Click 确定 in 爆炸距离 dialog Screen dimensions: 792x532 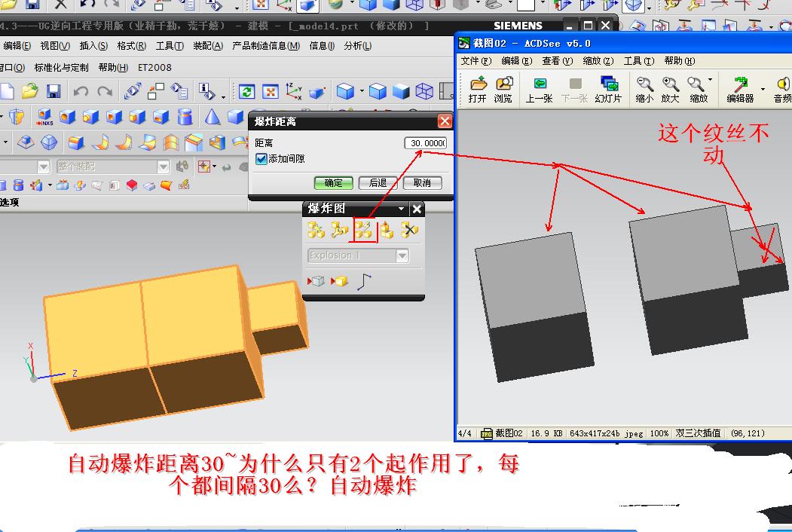click(x=333, y=183)
